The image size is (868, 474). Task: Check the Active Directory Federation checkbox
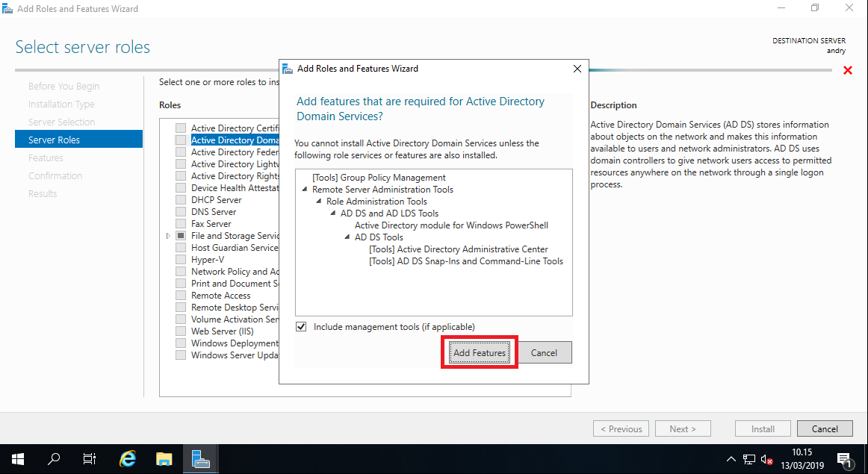tap(181, 152)
